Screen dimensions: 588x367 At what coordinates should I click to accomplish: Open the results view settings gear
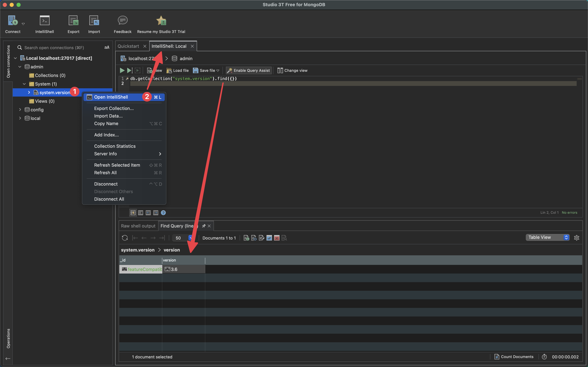[x=577, y=238]
